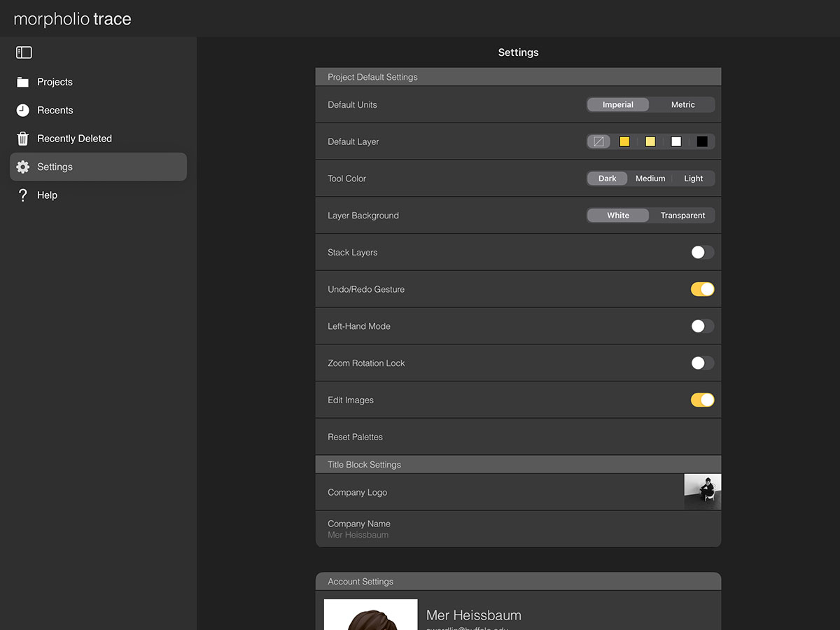This screenshot has width=840, height=630.
Task: Disable the Undo/Redo Gesture switch
Action: coord(702,289)
